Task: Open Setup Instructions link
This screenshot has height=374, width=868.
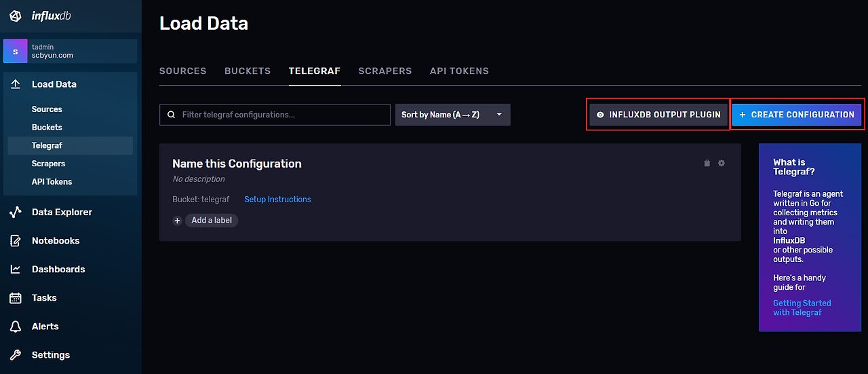Action: (x=277, y=200)
